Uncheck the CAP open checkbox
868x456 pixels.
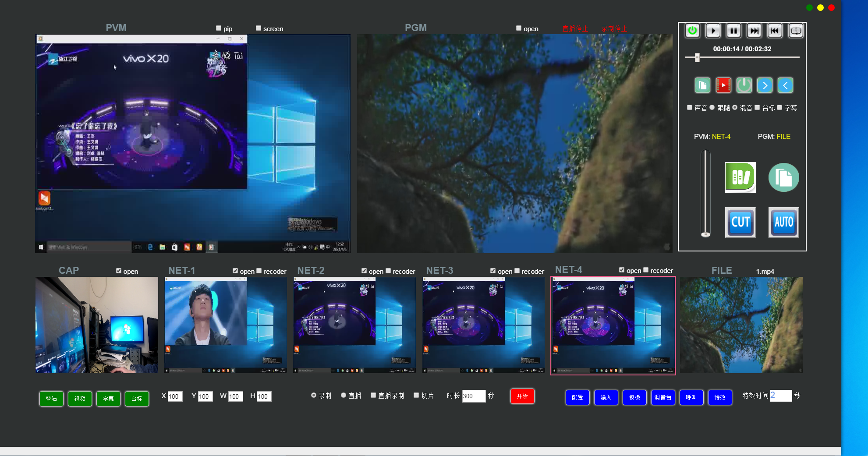(119, 271)
